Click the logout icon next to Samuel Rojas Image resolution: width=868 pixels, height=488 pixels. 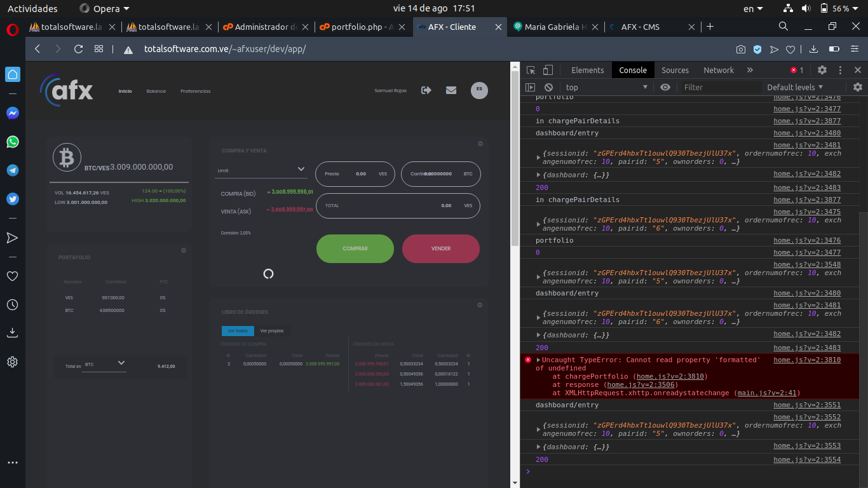[426, 90]
